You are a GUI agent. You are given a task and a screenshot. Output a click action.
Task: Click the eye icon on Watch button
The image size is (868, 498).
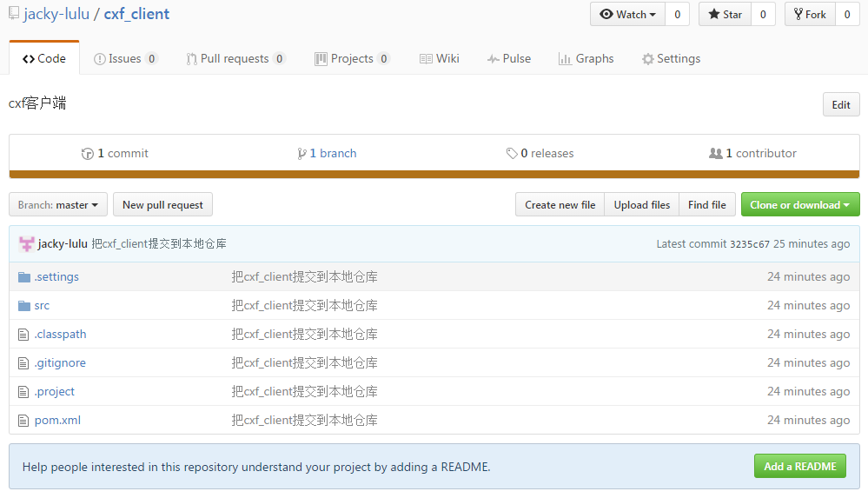coord(606,14)
